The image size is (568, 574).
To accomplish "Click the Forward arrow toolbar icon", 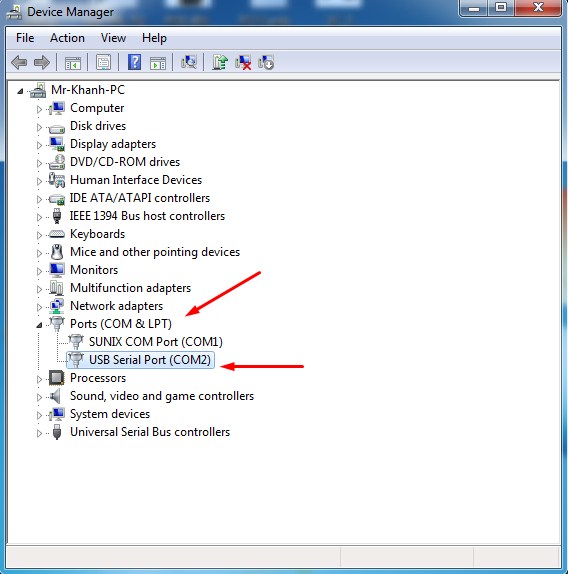I will click(41, 63).
